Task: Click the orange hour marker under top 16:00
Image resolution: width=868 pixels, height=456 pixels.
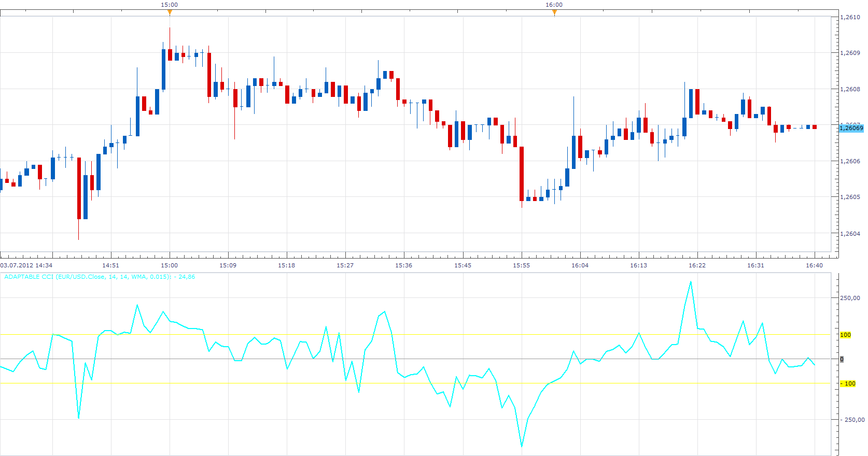Action: click(554, 13)
